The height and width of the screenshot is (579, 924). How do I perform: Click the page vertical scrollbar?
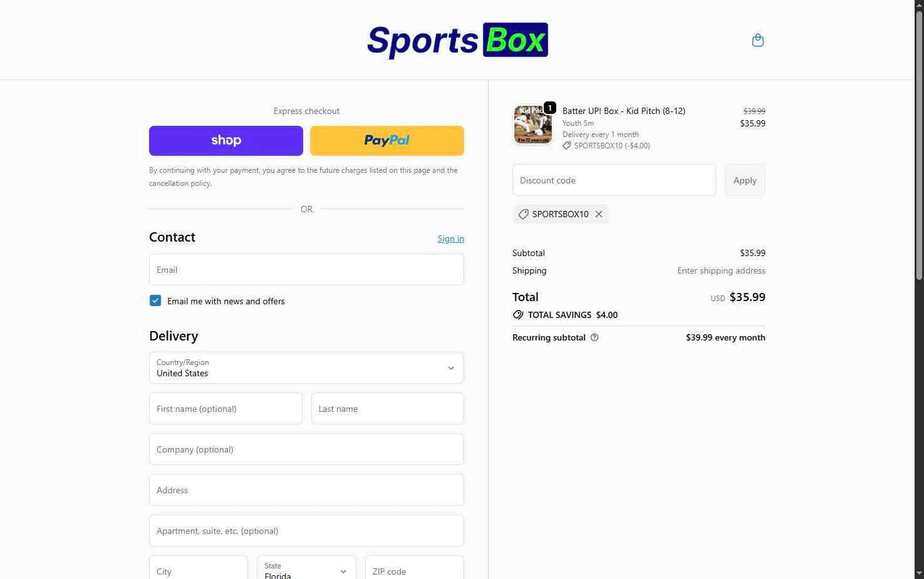(919, 144)
